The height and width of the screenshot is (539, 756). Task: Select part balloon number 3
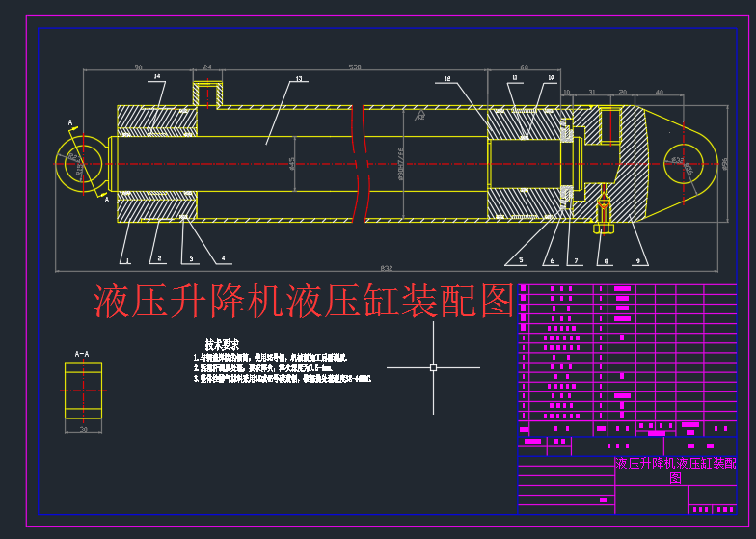click(191, 259)
